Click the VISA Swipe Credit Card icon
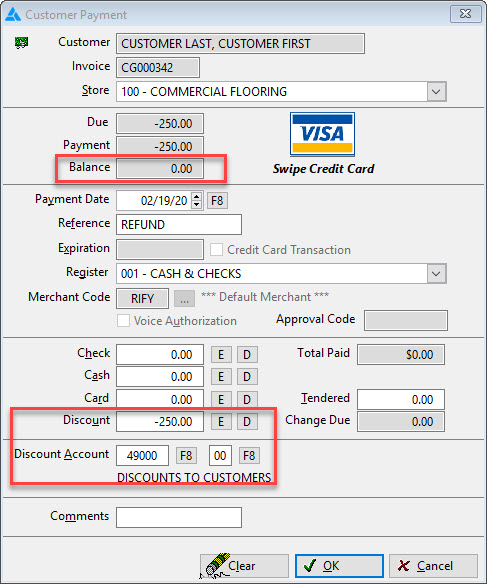 [322, 134]
